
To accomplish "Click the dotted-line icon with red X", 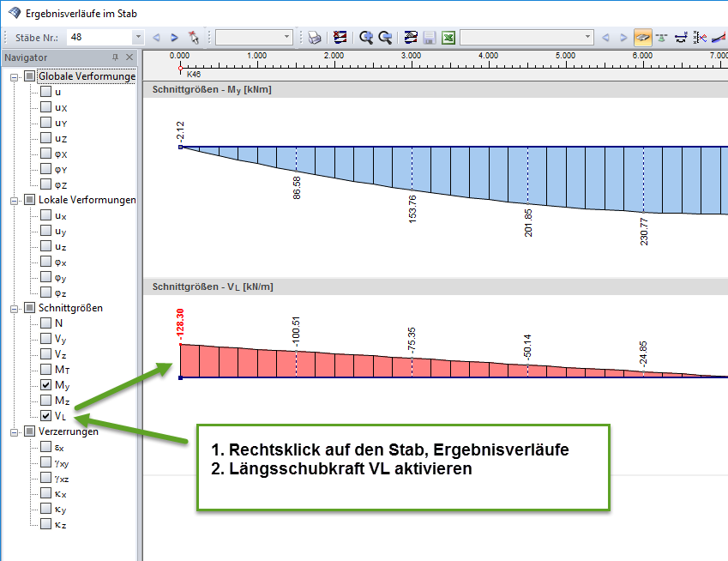I will tap(700, 38).
